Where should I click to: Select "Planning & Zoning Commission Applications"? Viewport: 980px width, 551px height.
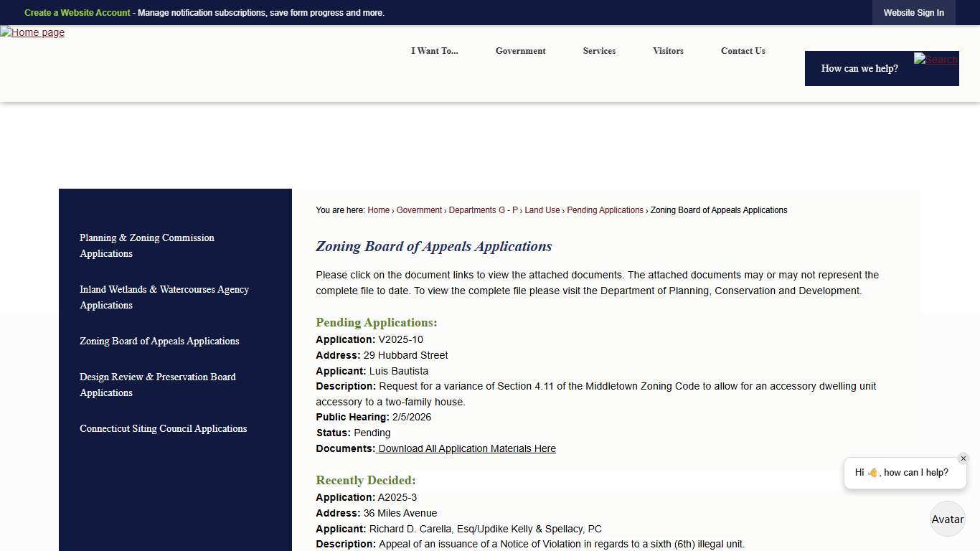coord(146,245)
